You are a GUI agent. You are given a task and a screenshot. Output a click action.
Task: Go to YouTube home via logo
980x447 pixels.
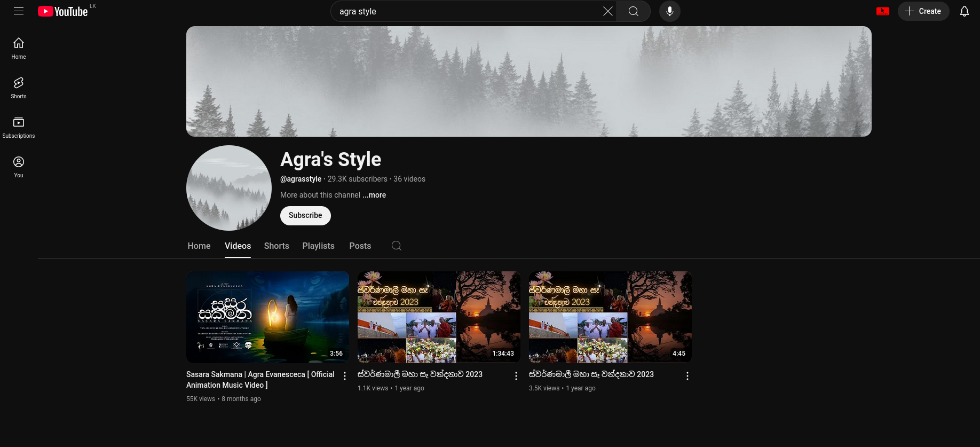(x=63, y=11)
